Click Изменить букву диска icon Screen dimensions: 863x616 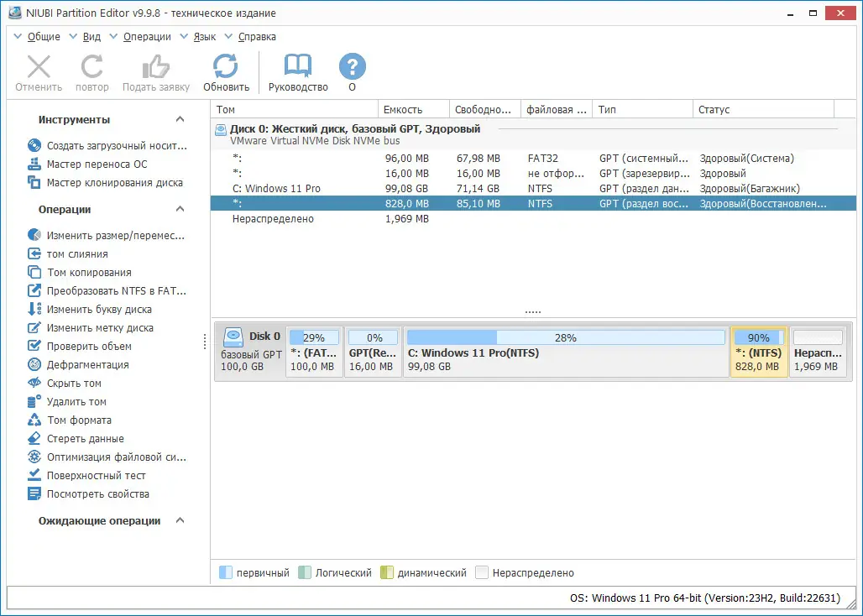point(34,309)
